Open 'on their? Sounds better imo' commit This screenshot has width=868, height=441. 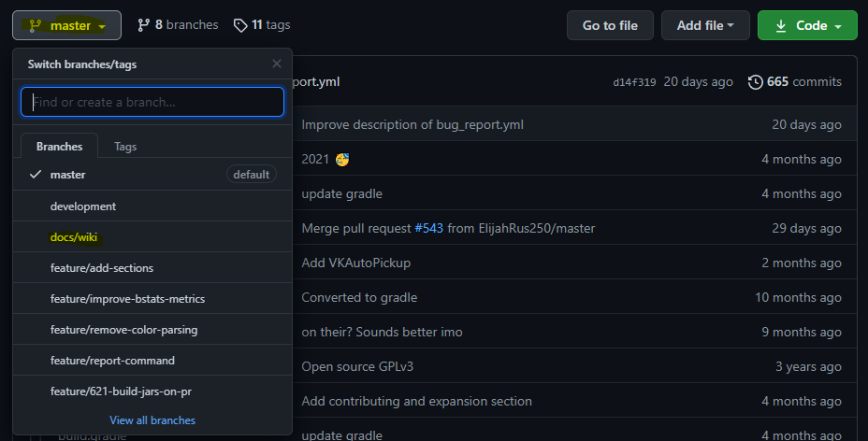pos(382,332)
